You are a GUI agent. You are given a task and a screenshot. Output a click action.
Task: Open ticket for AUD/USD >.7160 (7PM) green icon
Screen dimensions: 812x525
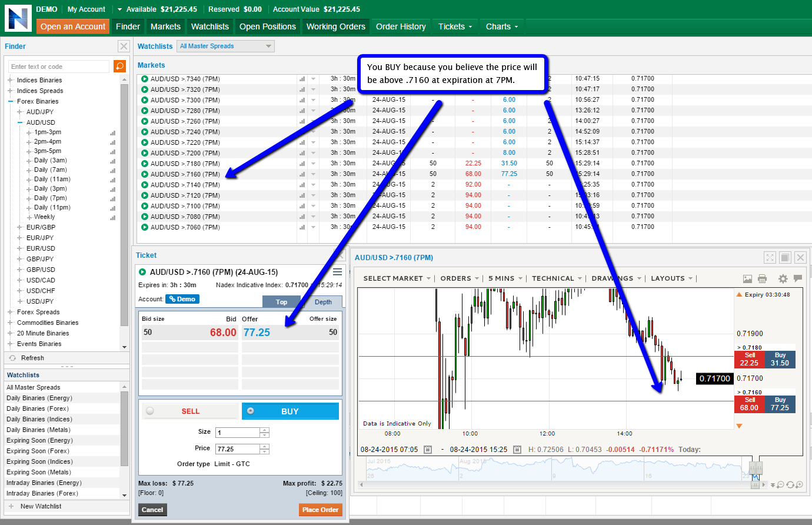tap(144, 174)
